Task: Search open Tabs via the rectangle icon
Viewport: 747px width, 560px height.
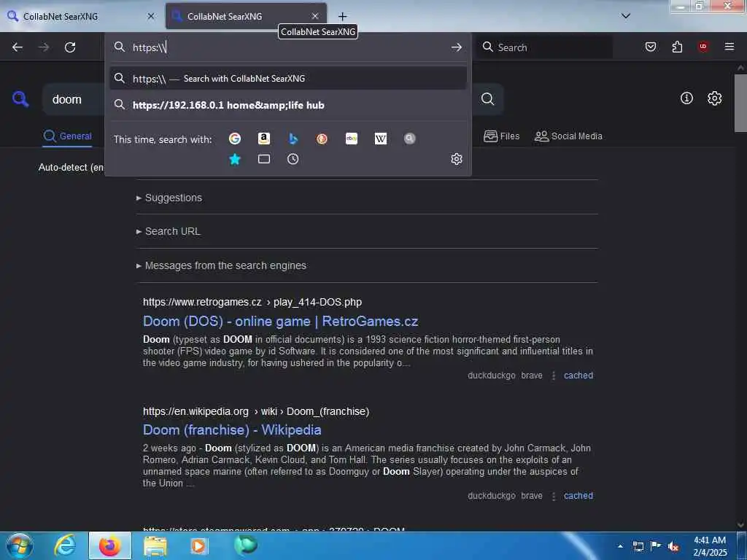Action: click(x=264, y=159)
